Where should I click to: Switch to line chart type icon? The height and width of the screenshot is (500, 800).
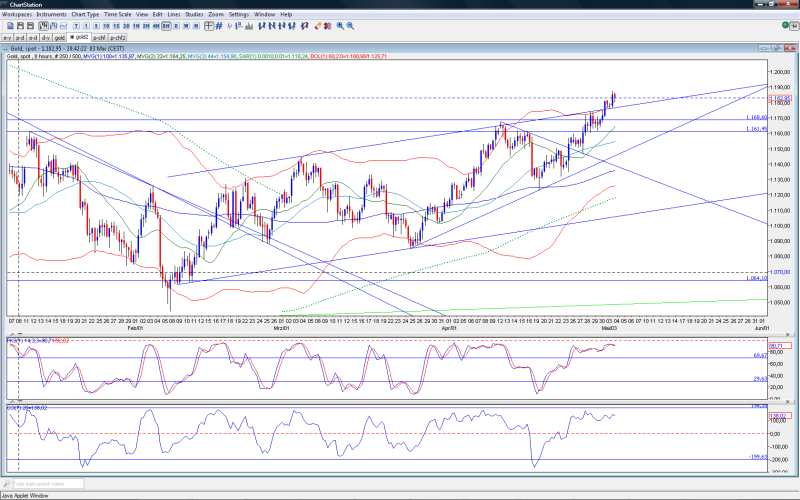63,26
